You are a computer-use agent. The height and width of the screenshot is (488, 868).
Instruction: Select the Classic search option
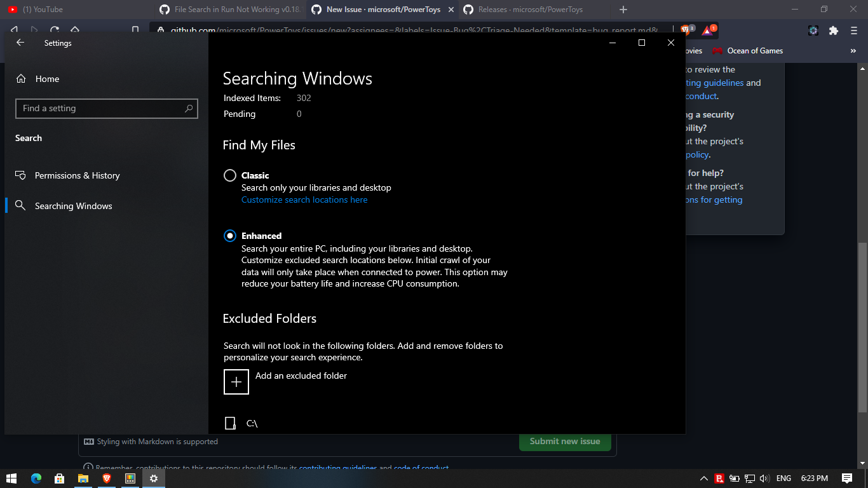(230, 175)
